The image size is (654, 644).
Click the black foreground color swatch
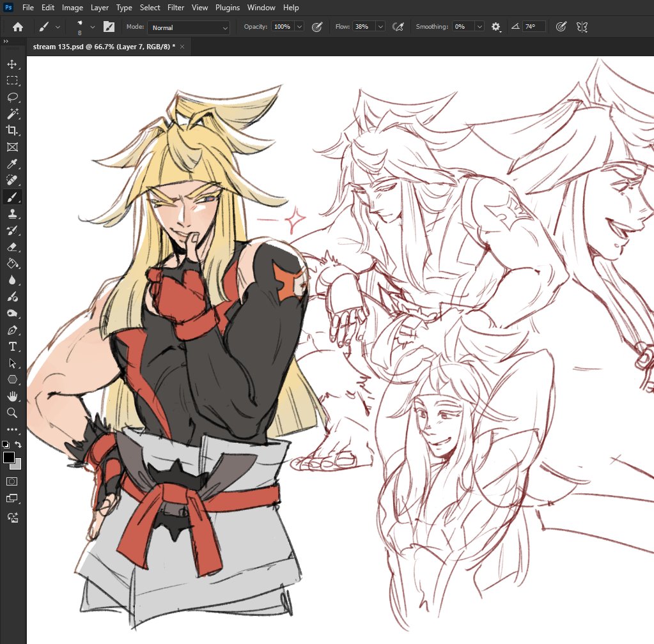(x=8, y=457)
